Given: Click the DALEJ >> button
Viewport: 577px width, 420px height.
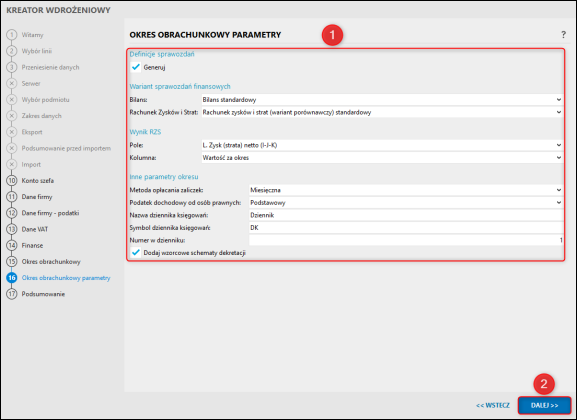Looking at the screenshot, I should 544,405.
